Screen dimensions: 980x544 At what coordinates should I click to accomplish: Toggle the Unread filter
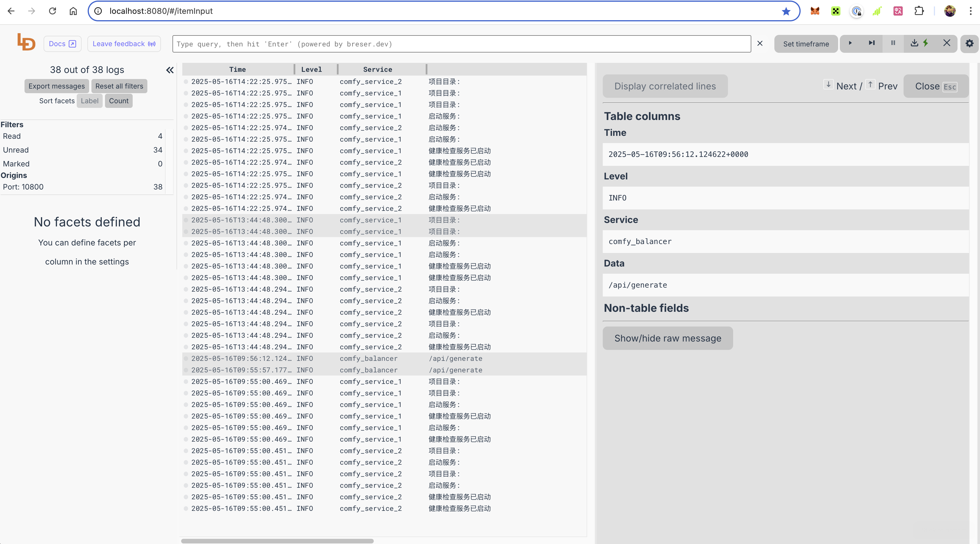tap(82, 150)
